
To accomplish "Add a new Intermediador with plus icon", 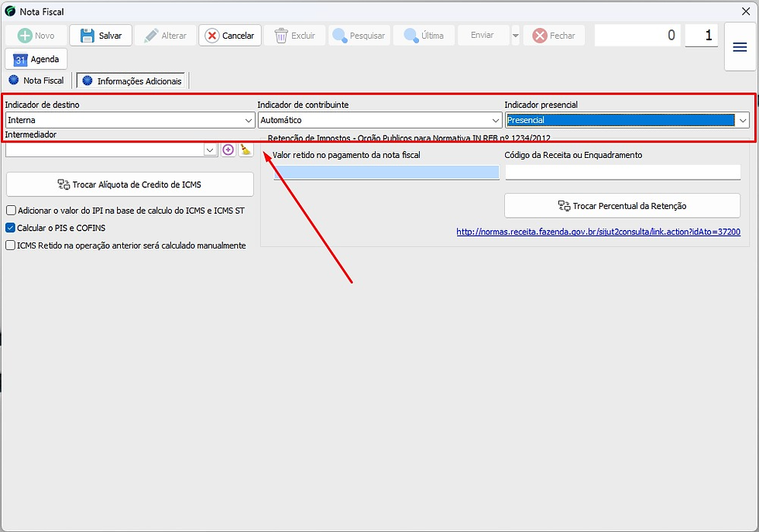I will coord(228,149).
